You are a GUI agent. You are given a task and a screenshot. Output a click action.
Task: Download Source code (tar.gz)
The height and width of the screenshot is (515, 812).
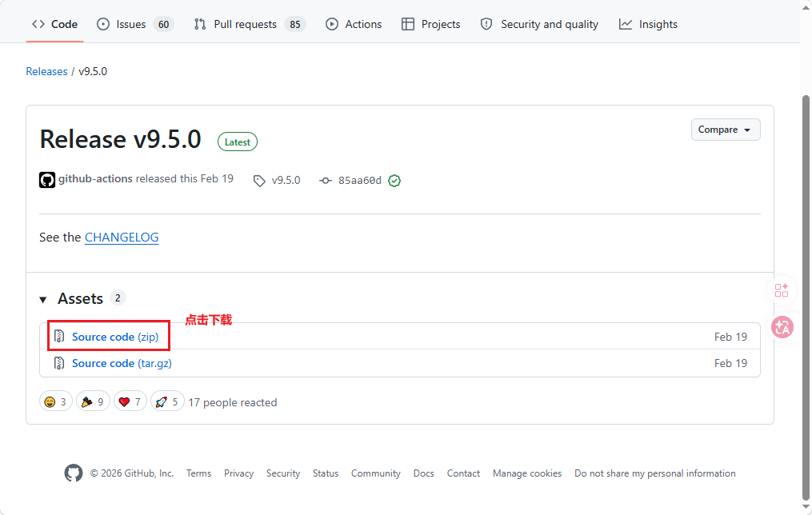(x=122, y=363)
